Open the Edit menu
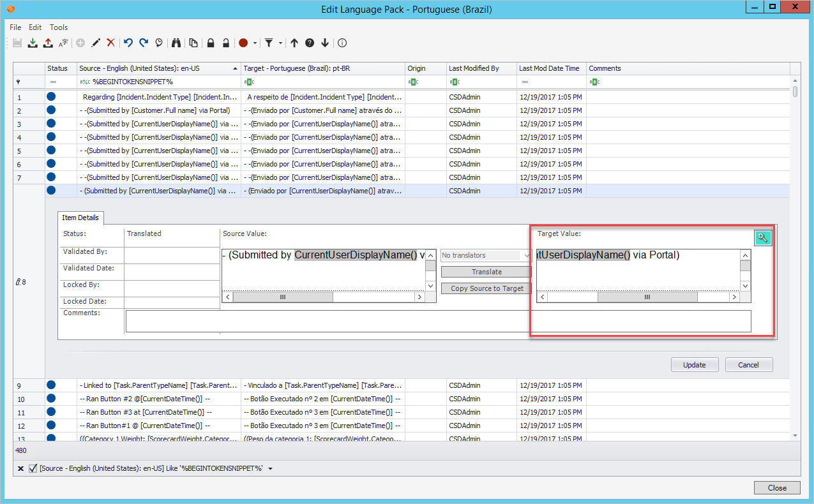The image size is (814, 504). coord(35,27)
